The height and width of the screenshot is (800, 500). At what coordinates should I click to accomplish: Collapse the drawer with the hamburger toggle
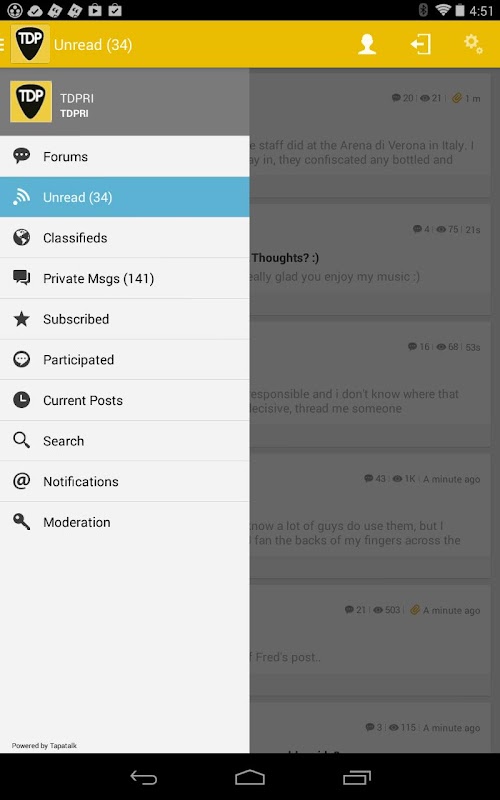point(3,44)
